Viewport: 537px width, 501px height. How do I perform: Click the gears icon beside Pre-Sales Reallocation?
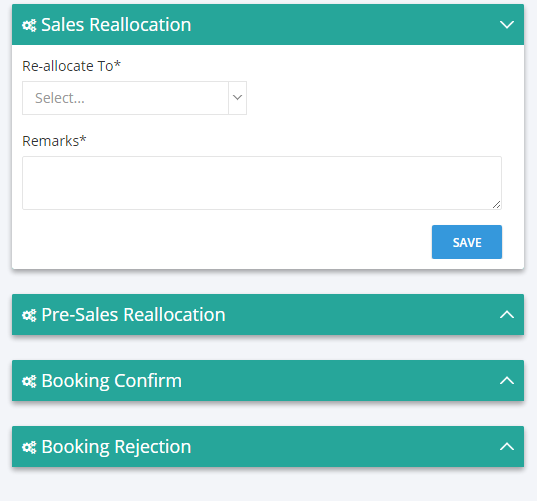coord(29,315)
